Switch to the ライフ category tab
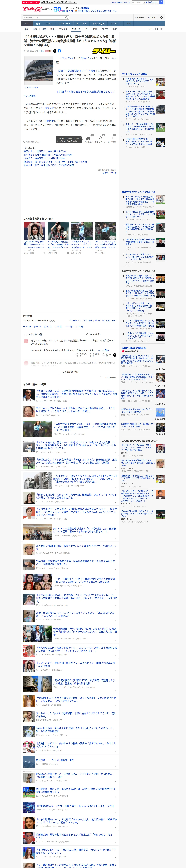The image size is (186, 868). tap(105, 29)
